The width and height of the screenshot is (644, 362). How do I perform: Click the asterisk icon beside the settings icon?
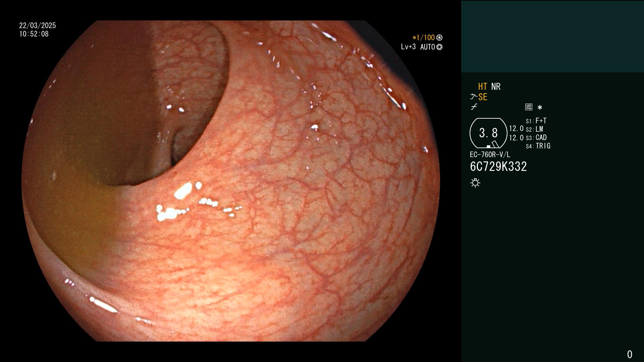coord(540,108)
